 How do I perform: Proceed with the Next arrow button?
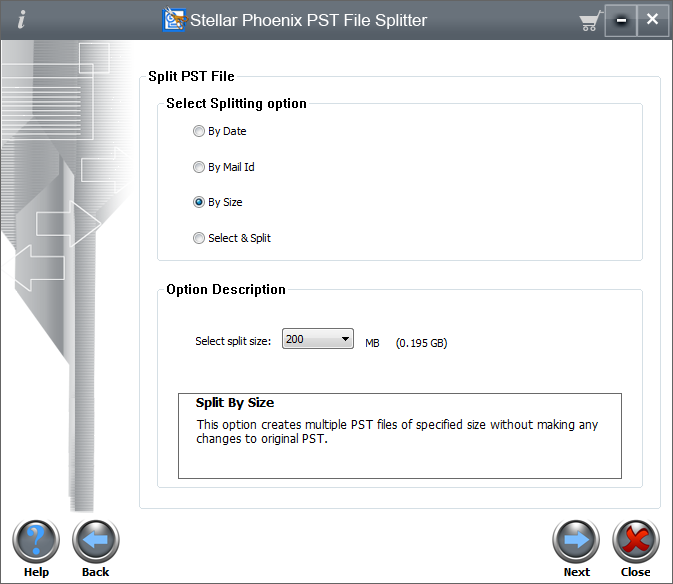click(576, 541)
